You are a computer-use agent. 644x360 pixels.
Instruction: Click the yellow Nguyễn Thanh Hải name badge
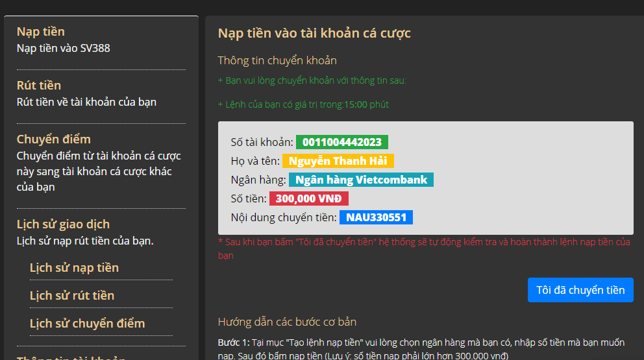click(x=338, y=161)
